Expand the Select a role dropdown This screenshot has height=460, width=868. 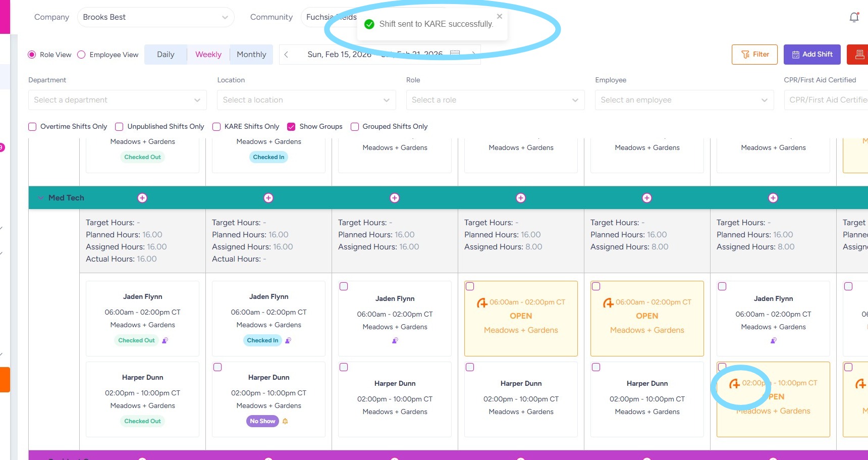(495, 100)
